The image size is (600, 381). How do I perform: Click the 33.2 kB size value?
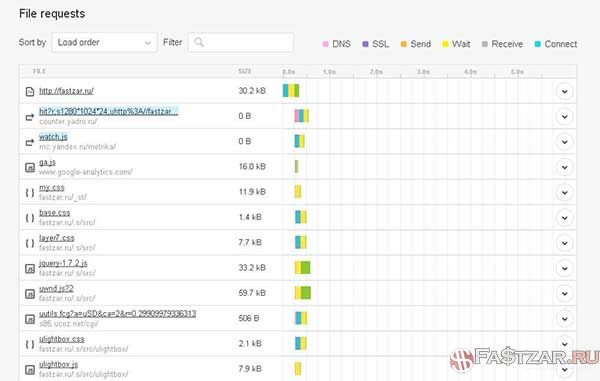[x=252, y=268]
